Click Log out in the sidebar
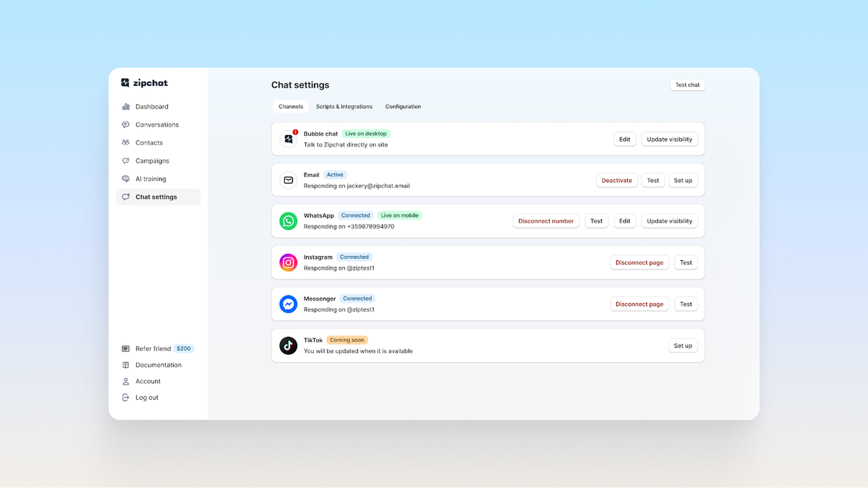 click(x=145, y=397)
